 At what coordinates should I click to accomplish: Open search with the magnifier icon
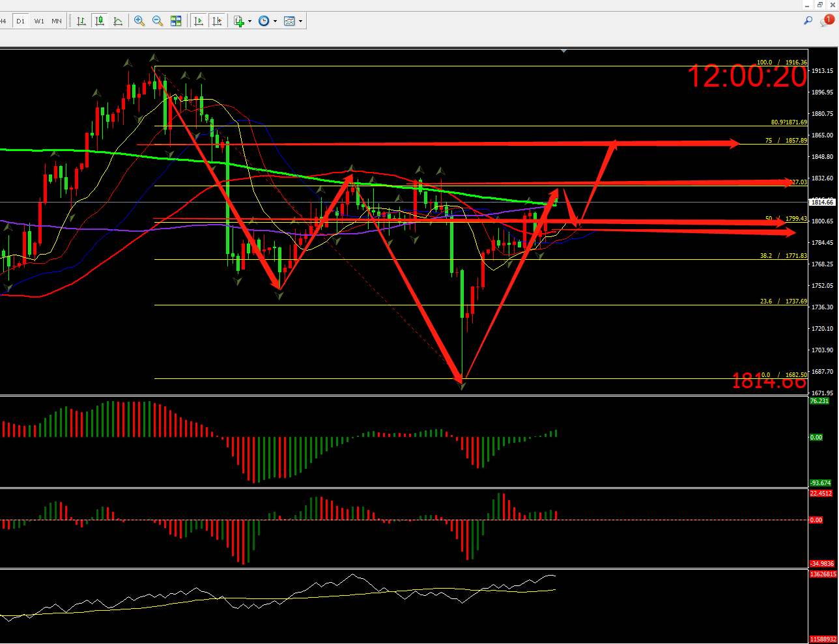click(808, 21)
